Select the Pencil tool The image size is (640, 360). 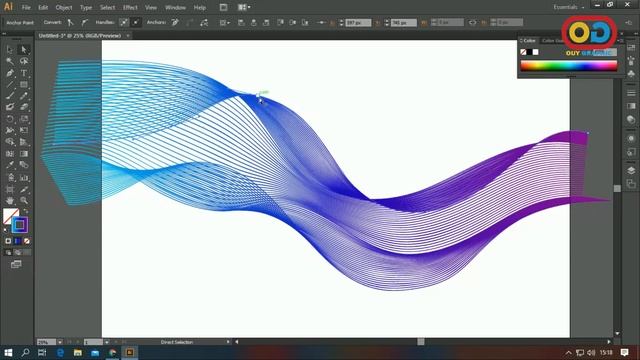coord(24,96)
